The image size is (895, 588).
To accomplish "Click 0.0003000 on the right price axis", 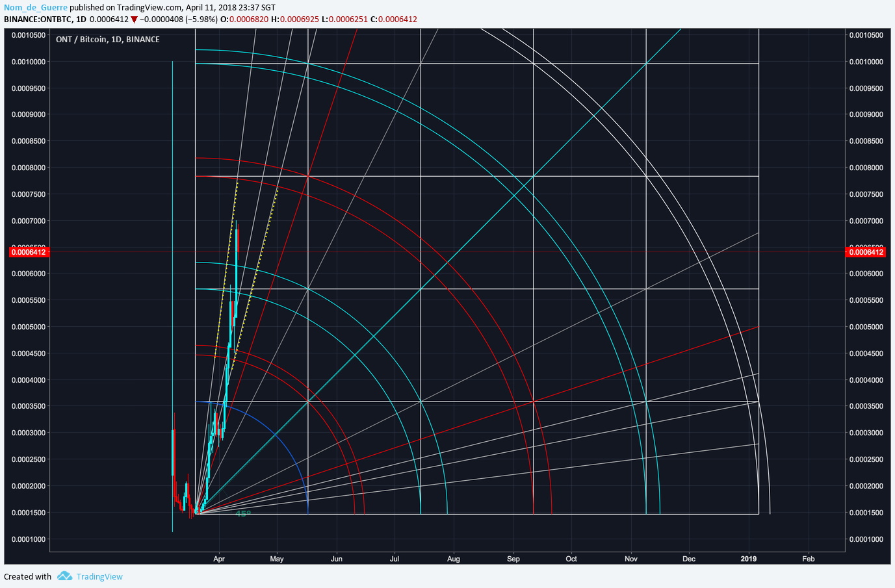I will pos(866,433).
